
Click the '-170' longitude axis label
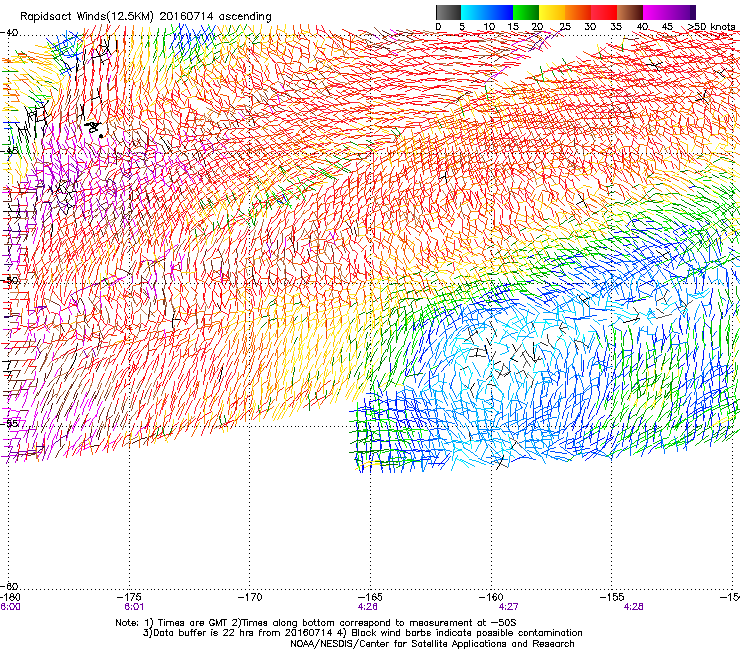pyautogui.click(x=250, y=598)
